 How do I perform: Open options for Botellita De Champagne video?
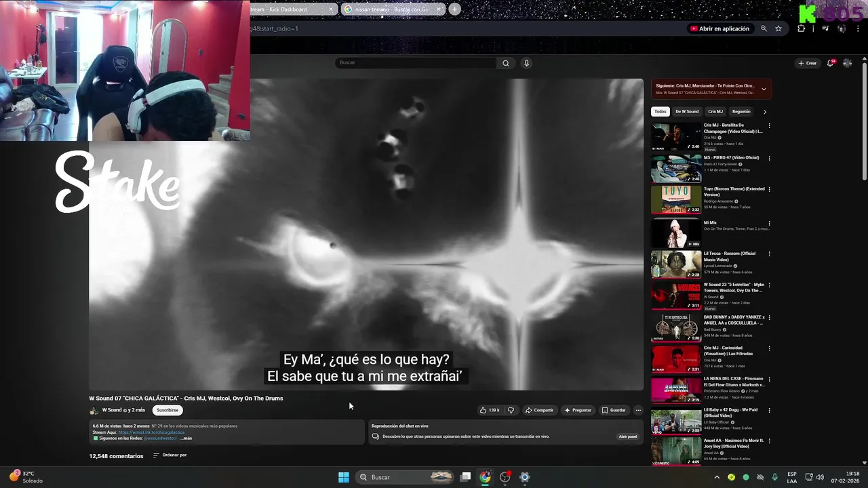pos(769,126)
